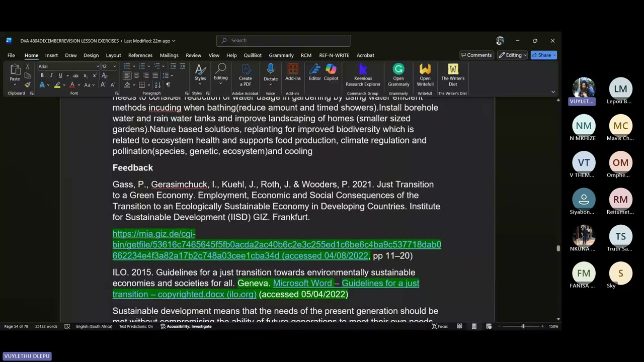Grow the font size
644x362 pixels.
(x=103, y=85)
